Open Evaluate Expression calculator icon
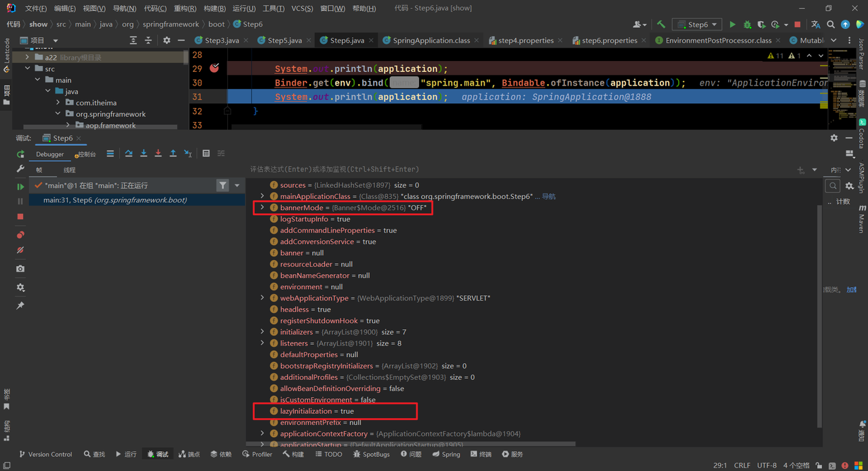The height and width of the screenshot is (471, 868). [x=206, y=154]
